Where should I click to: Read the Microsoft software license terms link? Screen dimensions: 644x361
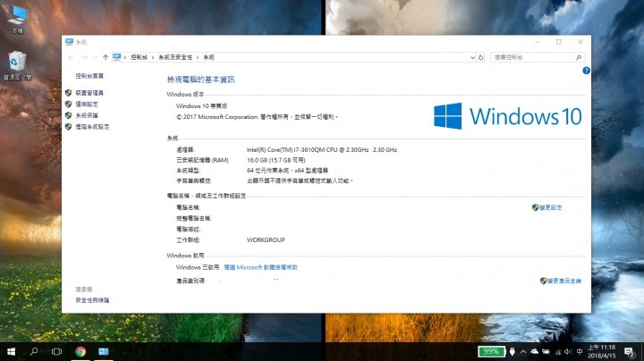[261, 267]
